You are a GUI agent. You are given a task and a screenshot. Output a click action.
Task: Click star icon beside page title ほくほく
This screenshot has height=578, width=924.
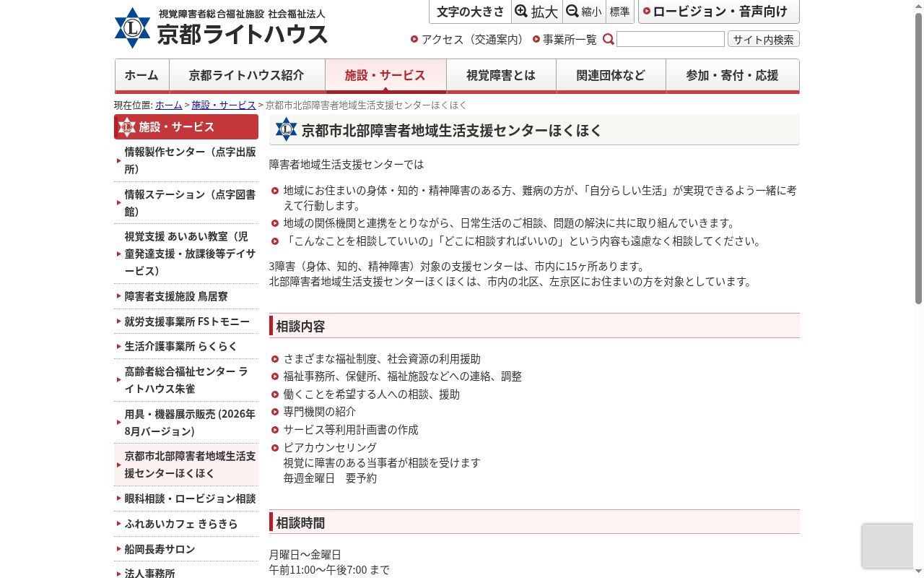pos(286,129)
